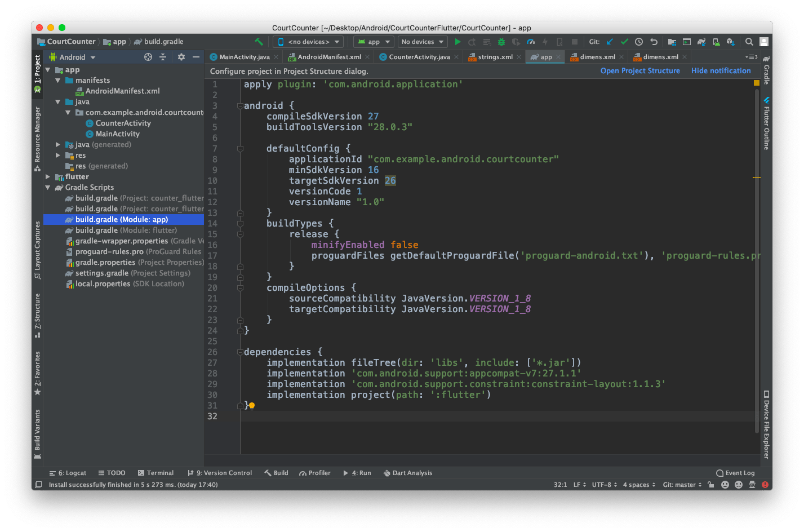
Task: Sync project with Gradle files elephant icon
Action: click(x=701, y=42)
